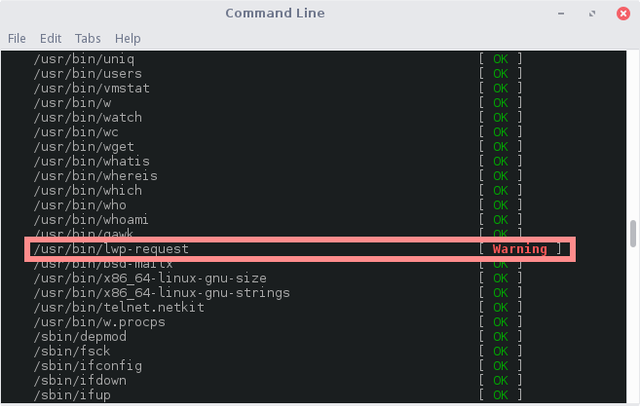Click the /usr/bin/lwp-request line
This screenshot has height=406, width=640.
[x=111, y=249]
